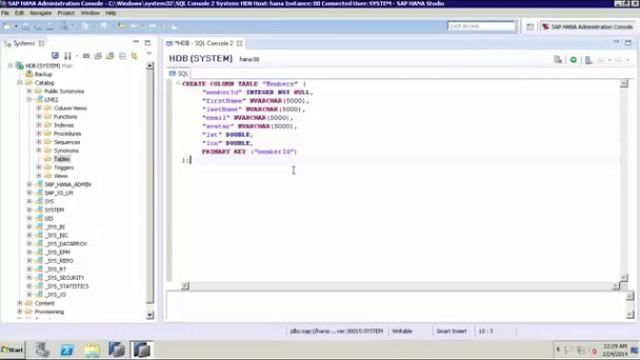Expand the Provisioning node
Screen dimensions: 640x360
[20, 312]
